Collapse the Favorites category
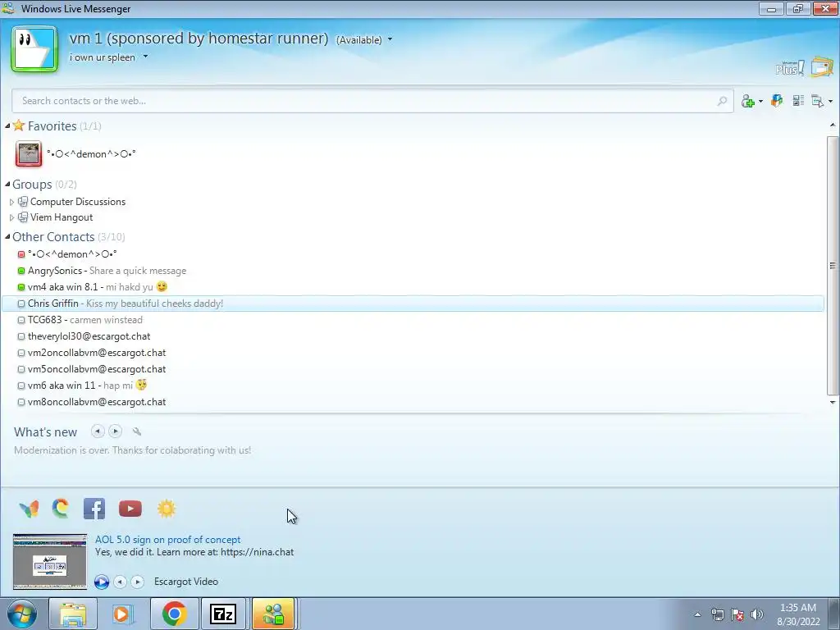 click(7, 126)
